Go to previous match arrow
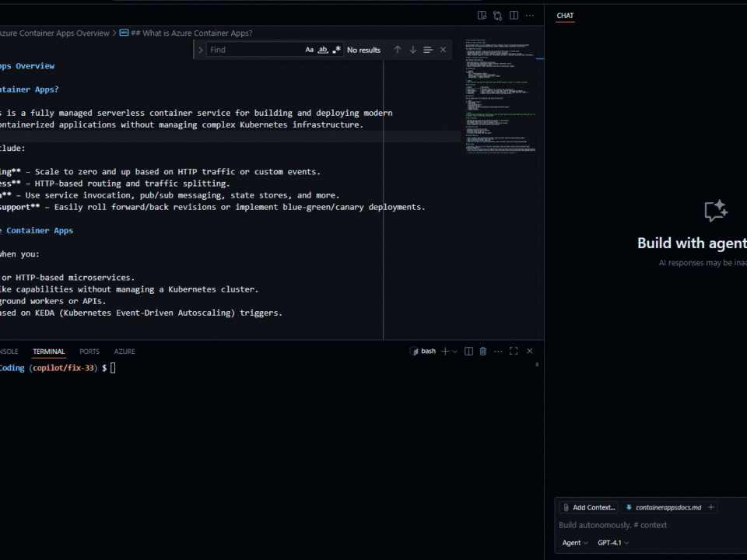 [398, 50]
